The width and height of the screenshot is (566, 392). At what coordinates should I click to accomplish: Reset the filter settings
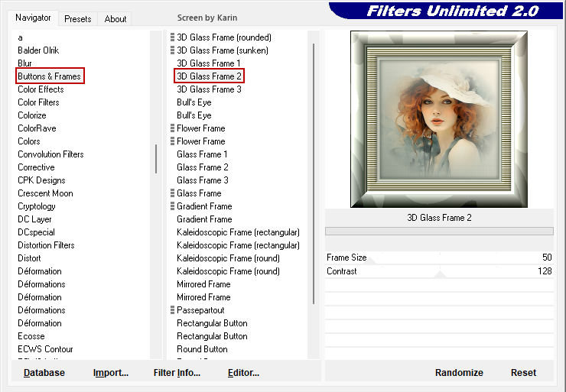[x=523, y=373]
